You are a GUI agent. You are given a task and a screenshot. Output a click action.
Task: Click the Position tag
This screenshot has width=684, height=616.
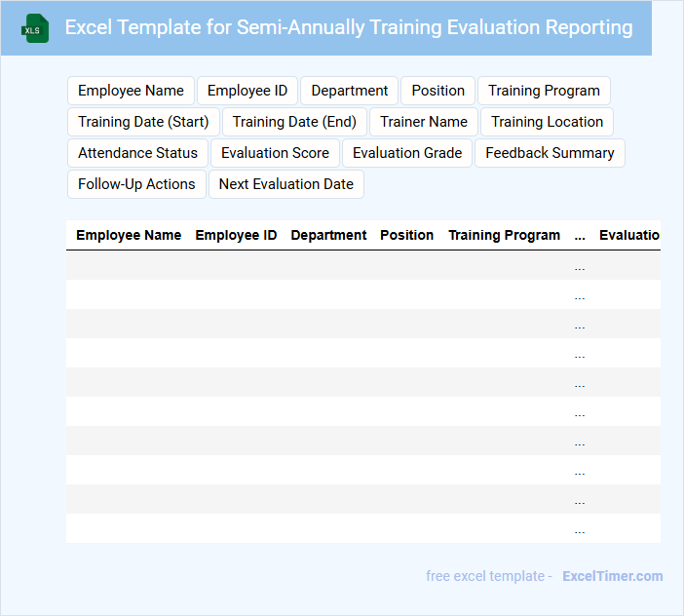(x=437, y=91)
